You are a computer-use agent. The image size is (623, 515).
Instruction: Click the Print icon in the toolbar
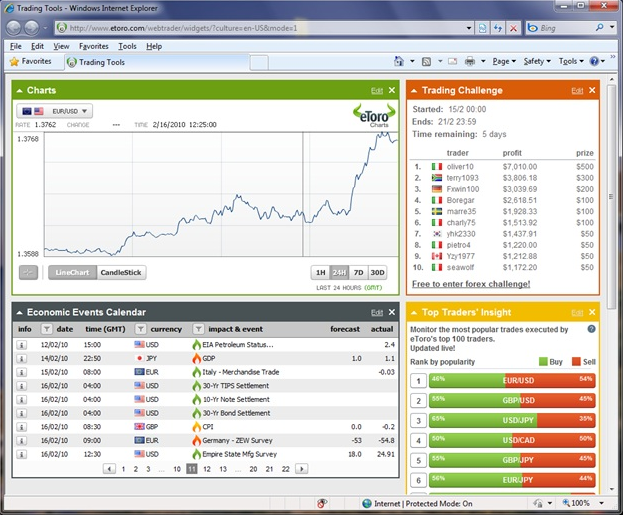[470, 61]
